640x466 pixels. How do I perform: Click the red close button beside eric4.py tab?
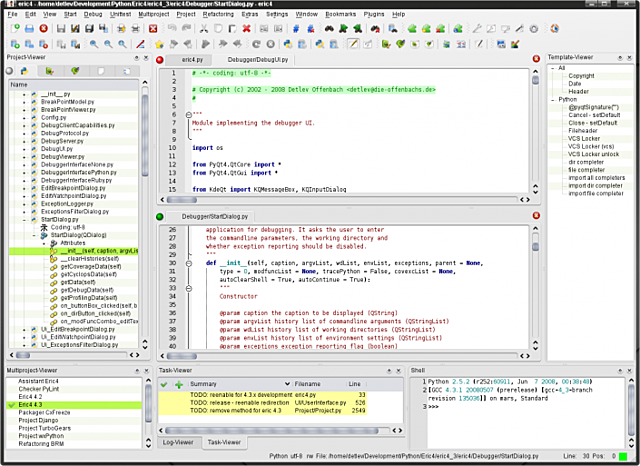point(161,61)
